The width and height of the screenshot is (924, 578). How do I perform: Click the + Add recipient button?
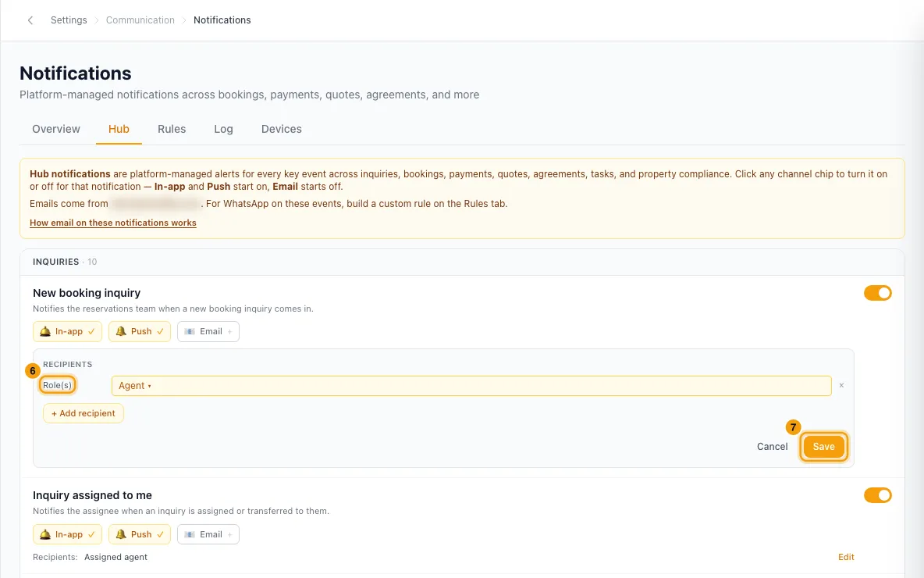click(83, 413)
